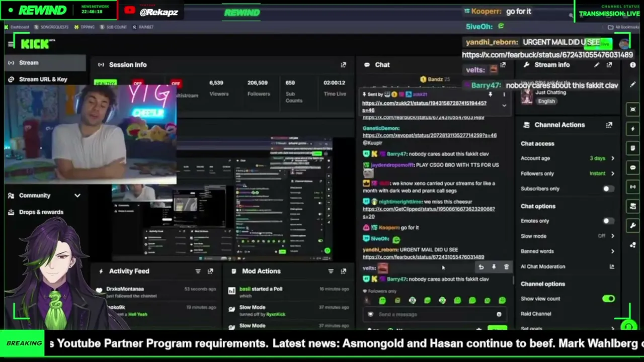Open AI Chat Moderation external link

coord(612,266)
